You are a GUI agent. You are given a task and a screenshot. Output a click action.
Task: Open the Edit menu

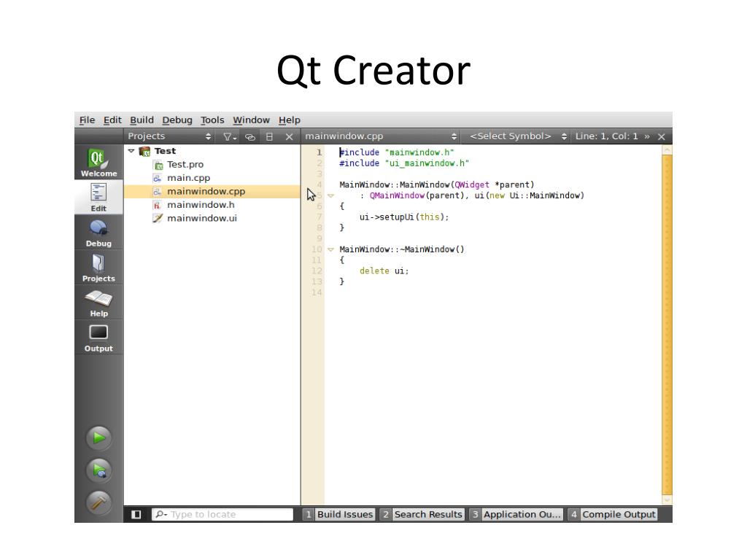[112, 120]
